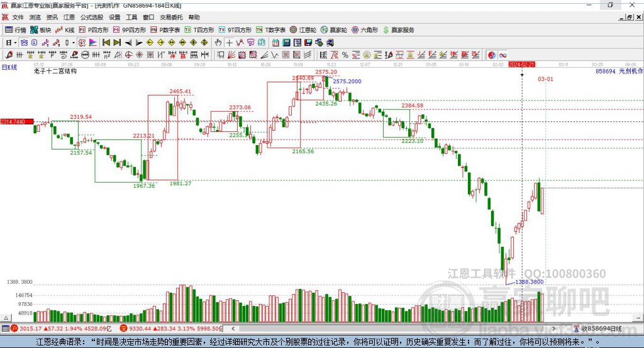
Task: Click the purple-pink gradient flag icon
Action: click(93, 43)
